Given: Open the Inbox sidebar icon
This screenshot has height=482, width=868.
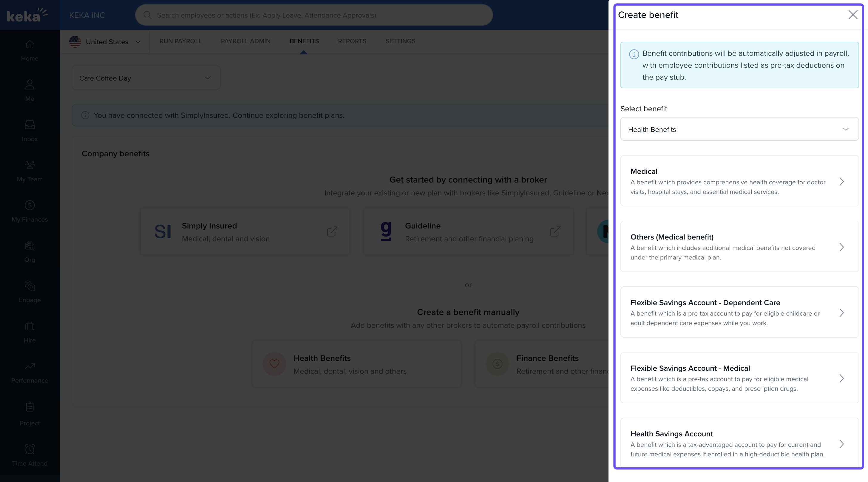Looking at the screenshot, I should pyautogui.click(x=30, y=125).
